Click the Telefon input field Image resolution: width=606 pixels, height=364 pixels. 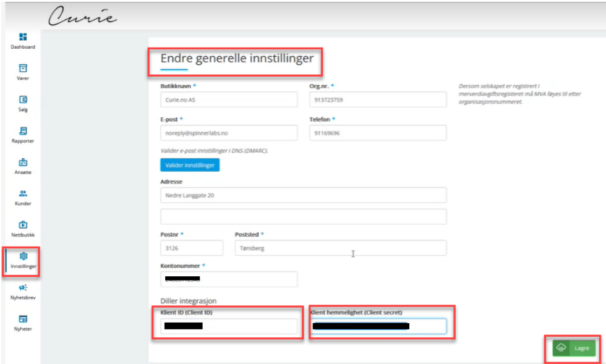tap(377, 133)
